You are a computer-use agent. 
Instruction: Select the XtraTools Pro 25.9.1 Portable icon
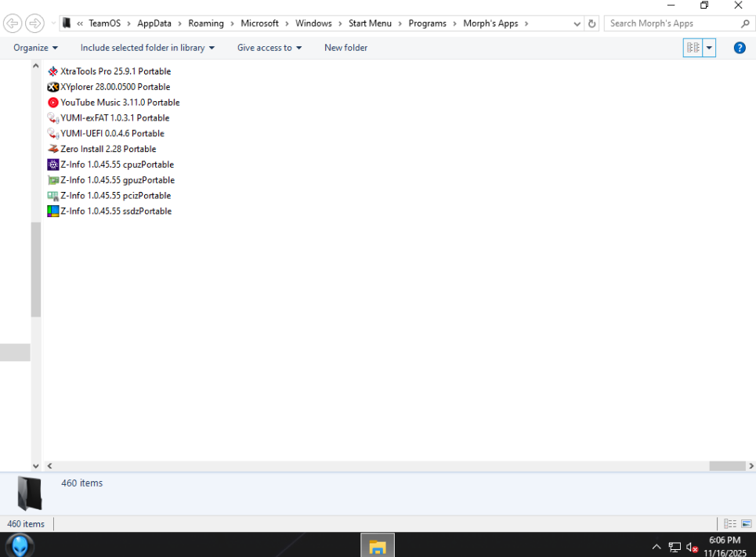53,71
